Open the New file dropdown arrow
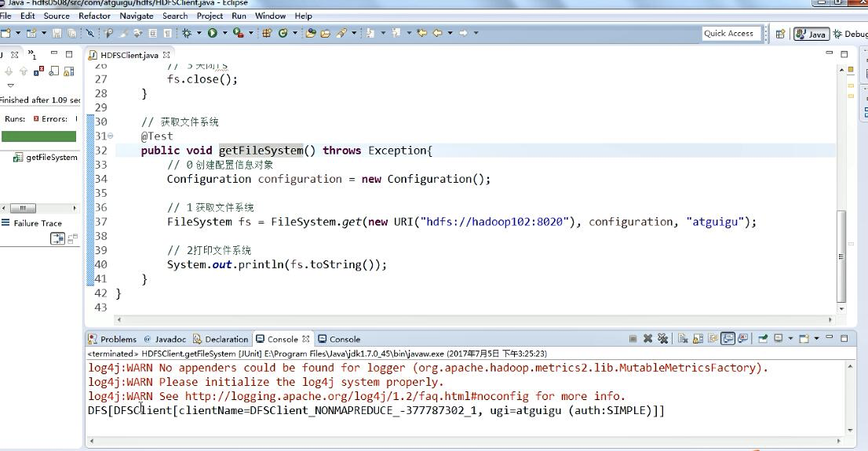Viewport: 868px width, 451px height. [x=18, y=33]
